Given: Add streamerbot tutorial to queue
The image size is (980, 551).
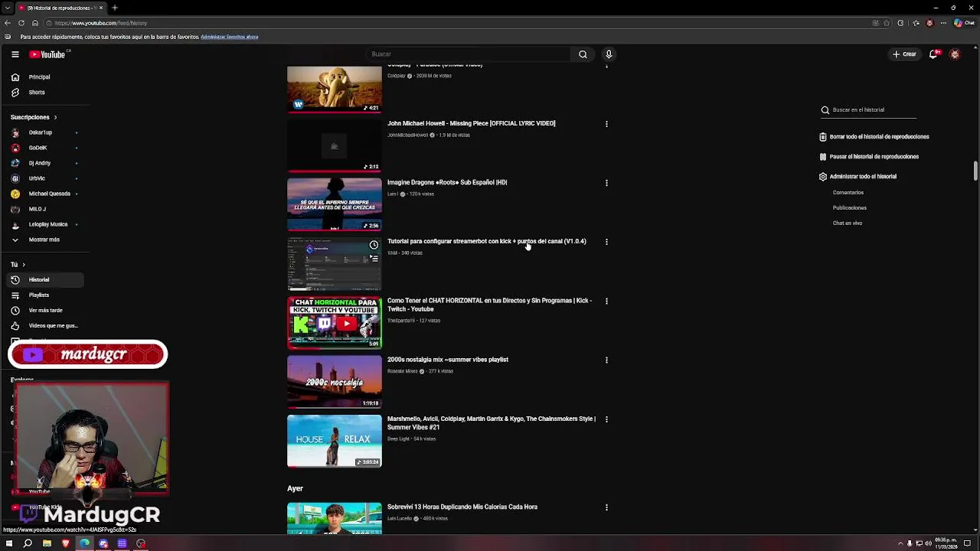Looking at the screenshot, I should [x=374, y=259].
